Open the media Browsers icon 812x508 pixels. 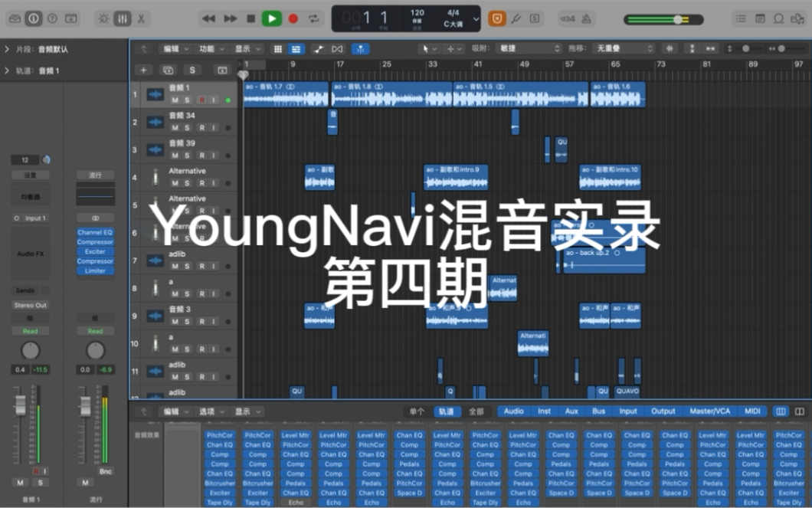[797, 18]
